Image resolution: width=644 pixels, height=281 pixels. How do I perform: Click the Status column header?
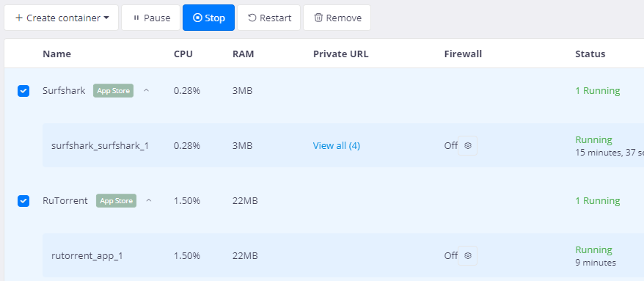(590, 54)
